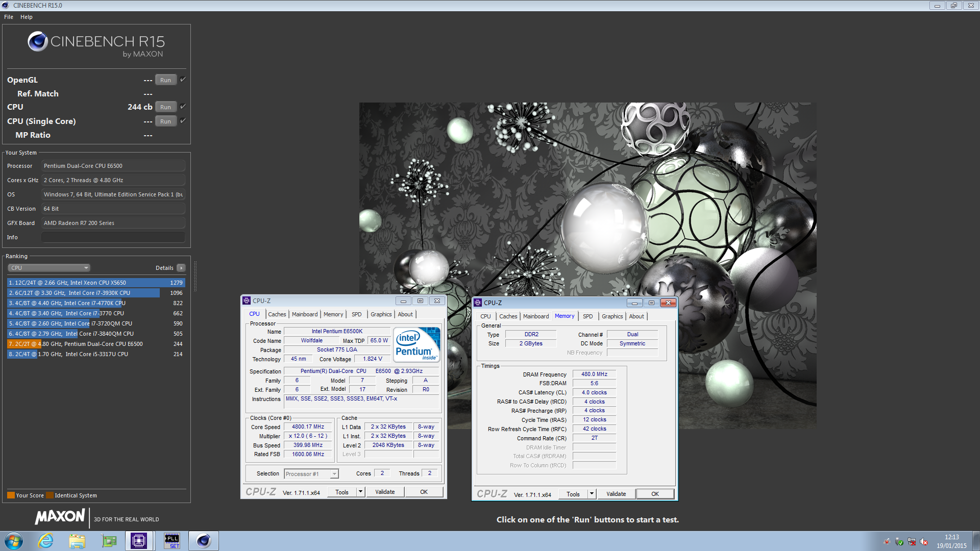Click the Show Desktop strip at taskbar end
The image size is (980, 551).
click(976, 541)
